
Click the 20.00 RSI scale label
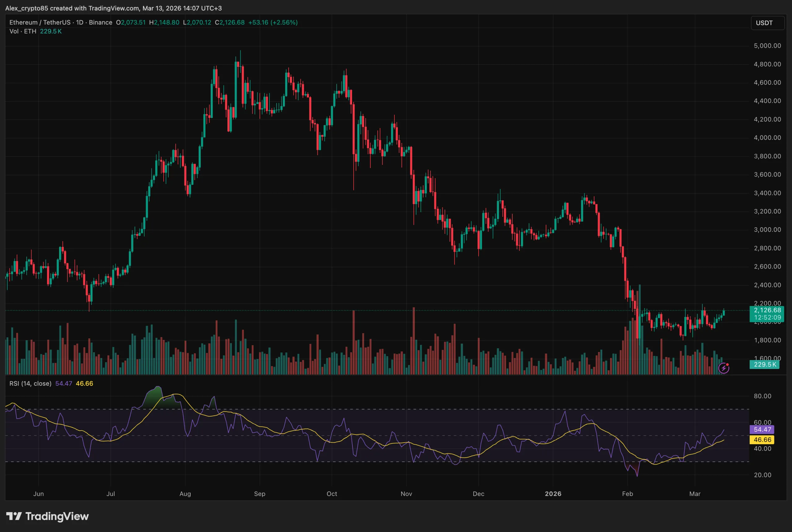(762, 475)
